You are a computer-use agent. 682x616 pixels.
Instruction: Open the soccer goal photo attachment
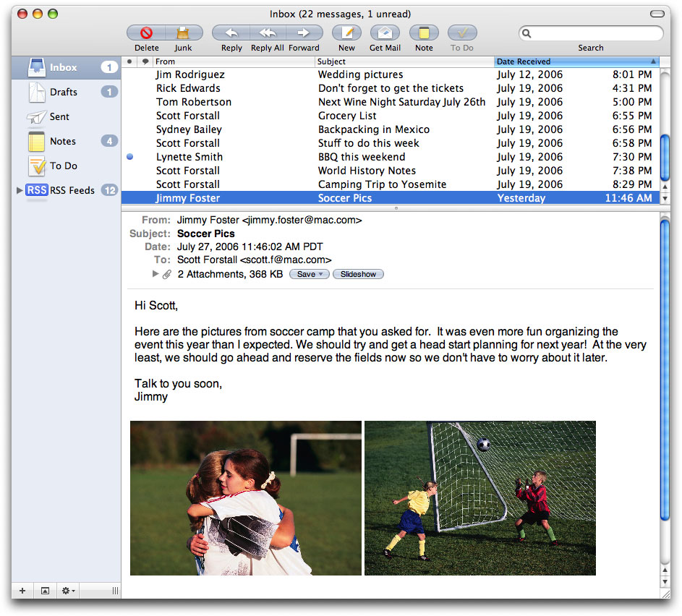480,497
